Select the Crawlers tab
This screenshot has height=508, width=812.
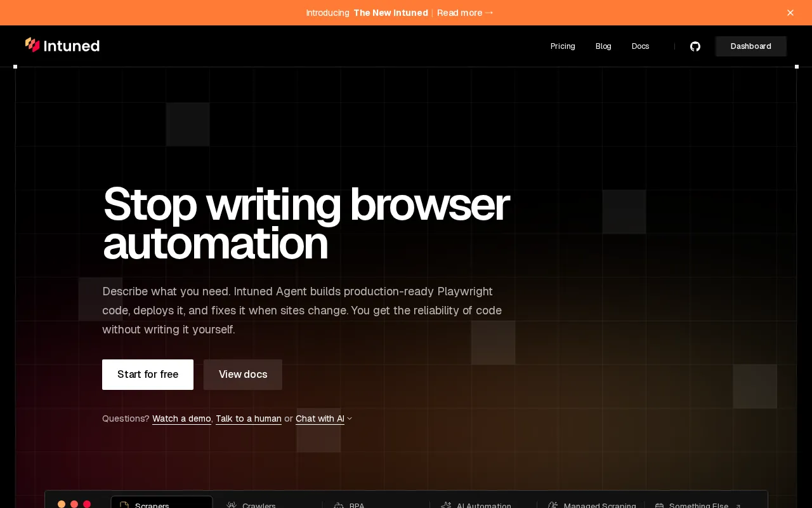tap(268, 502)
